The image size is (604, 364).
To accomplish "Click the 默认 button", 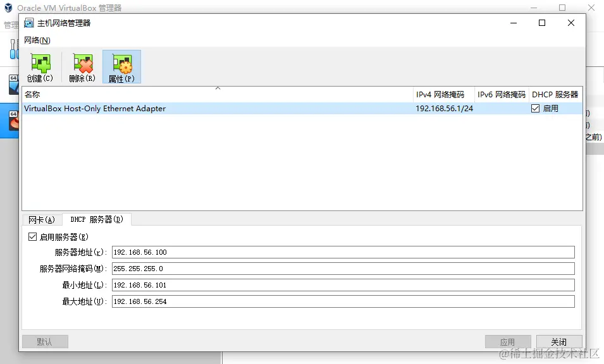I will (45, 342).
